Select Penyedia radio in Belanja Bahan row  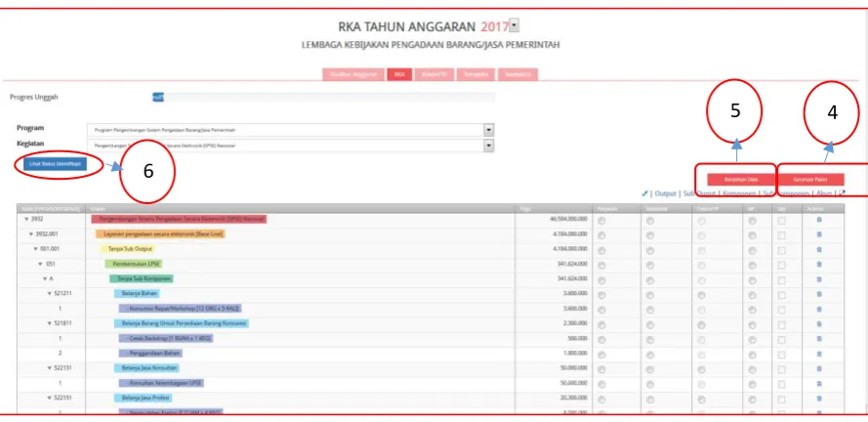click(601, 295)
